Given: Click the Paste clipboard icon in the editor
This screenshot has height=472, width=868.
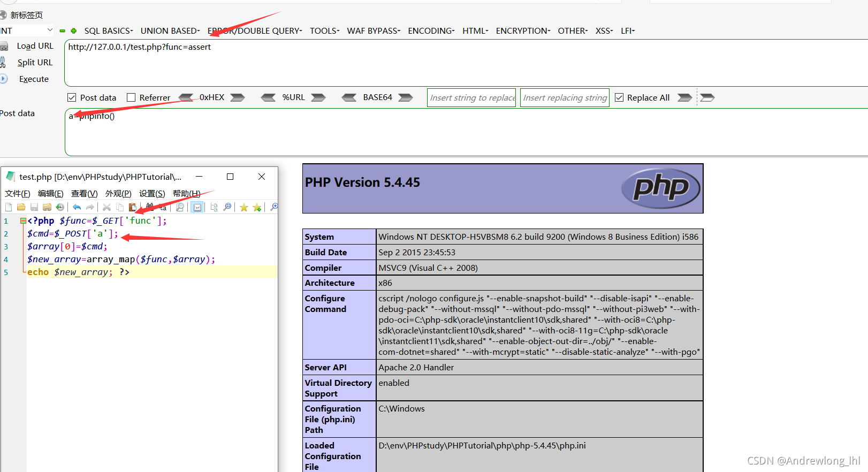Looking at the screenshot, I should point(133,207).
